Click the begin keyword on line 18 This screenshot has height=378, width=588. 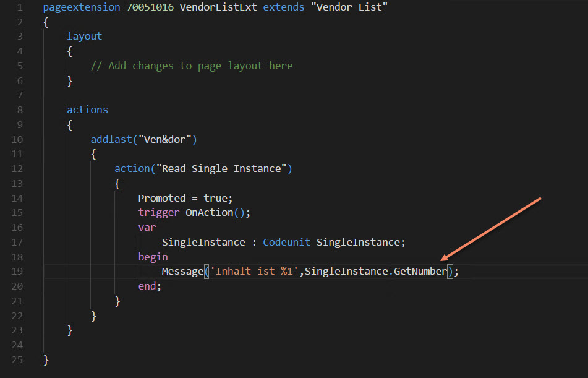152,256
